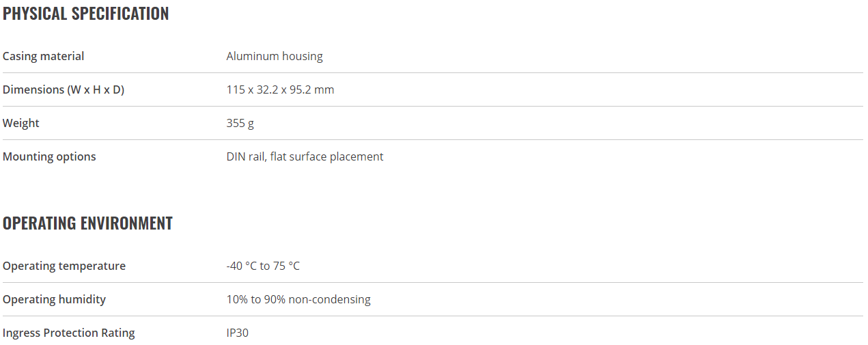This screenshot has width=868, height=345.
Task: Click the DIN rail, flat surface placement text
Action: [x=305, y=156]
